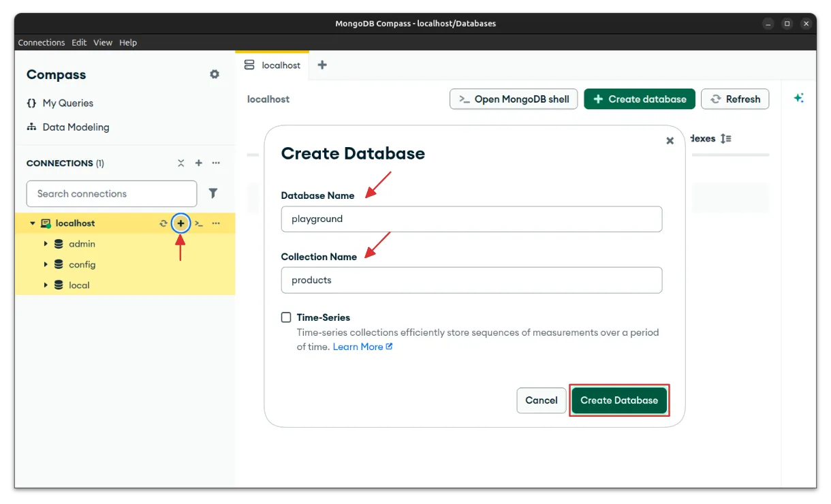Enable the Time-Series checkbox
Viewport: 831px width, 504px height.
click(x=286, y=317)
